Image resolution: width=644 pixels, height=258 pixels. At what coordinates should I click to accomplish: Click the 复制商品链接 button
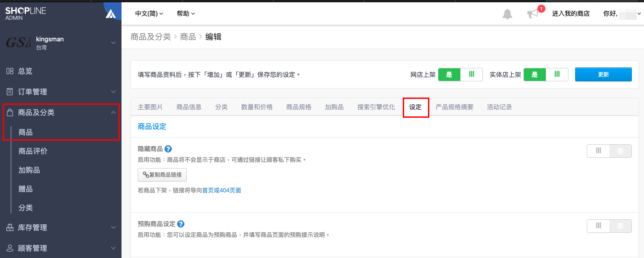[162, 175]
